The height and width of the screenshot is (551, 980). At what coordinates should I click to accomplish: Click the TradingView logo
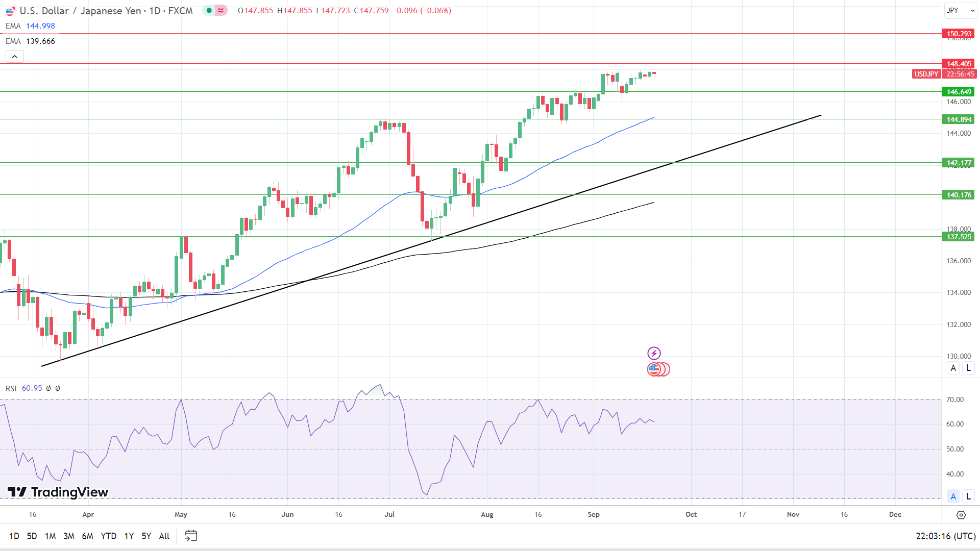pyautogui.click(x=58, y=492)
